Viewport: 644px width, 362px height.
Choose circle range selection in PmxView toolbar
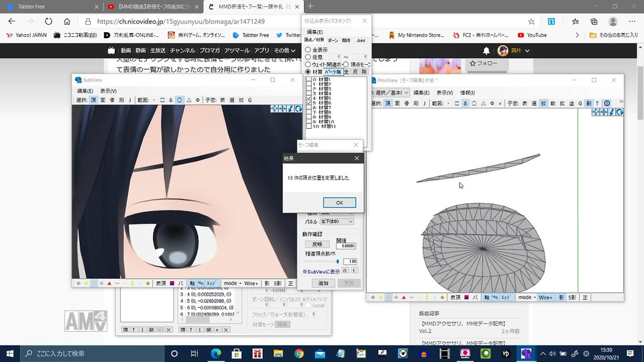pos(474,103)
